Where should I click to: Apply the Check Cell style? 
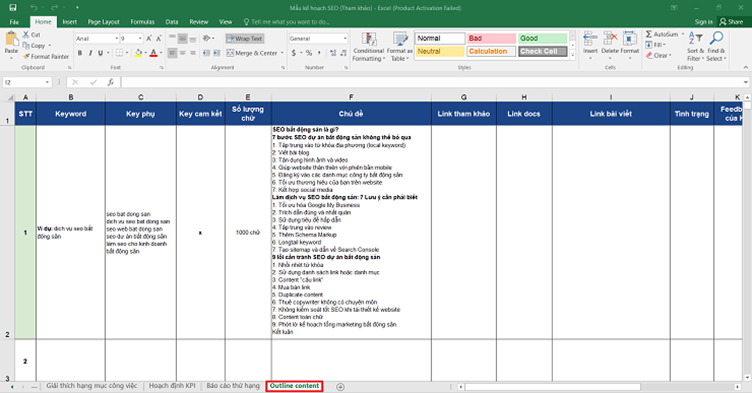[x=543, y=51]
